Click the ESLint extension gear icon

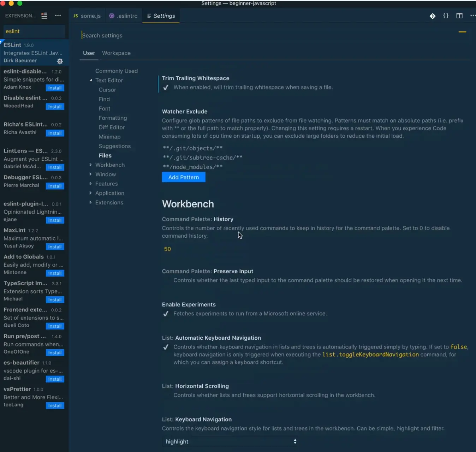click(60, 61)
